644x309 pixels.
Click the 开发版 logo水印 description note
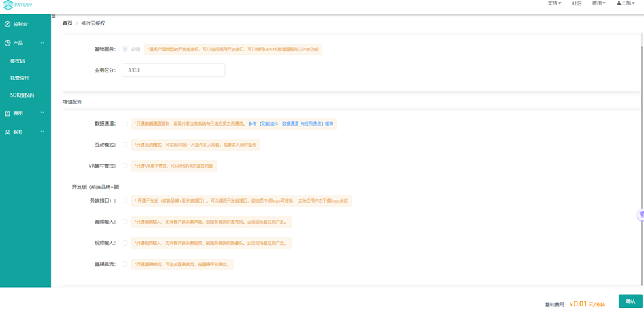pos(241,201)
